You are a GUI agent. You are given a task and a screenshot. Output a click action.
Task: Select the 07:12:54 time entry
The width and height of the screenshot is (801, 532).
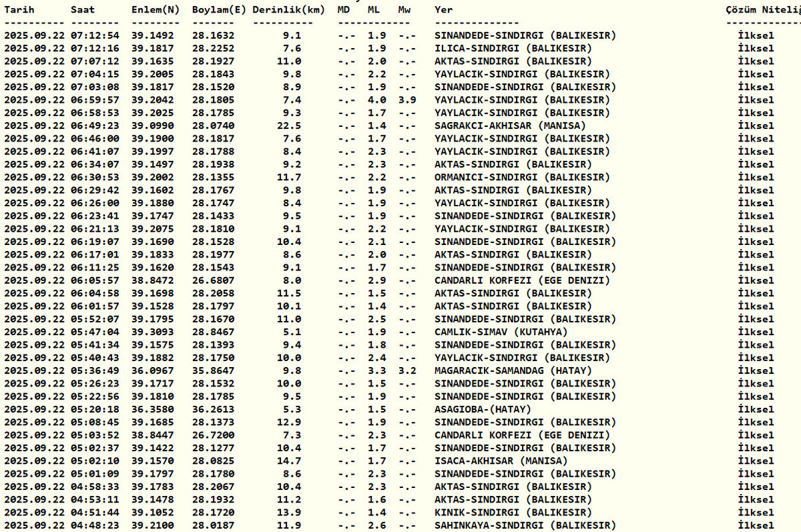pos(95,35)
